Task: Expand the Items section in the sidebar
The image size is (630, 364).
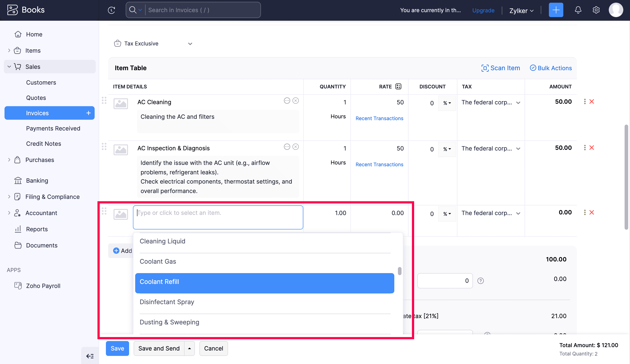Action: 9,50
